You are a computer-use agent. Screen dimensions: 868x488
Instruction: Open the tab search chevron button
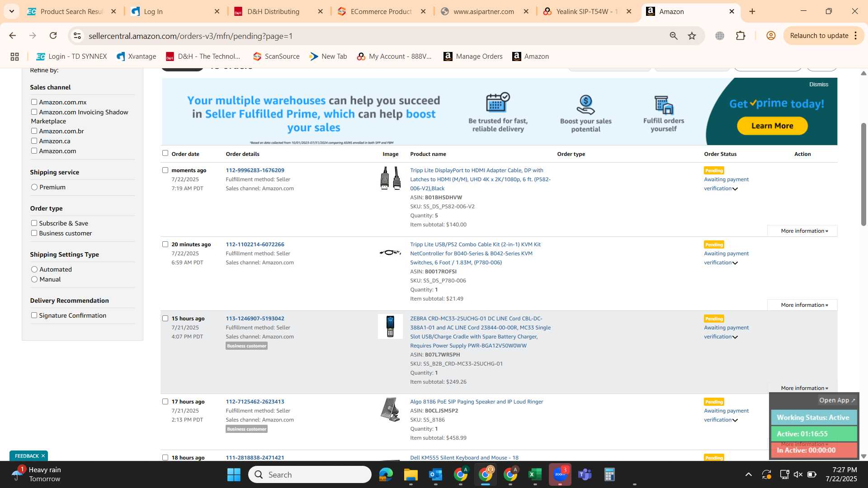(11, 11)
